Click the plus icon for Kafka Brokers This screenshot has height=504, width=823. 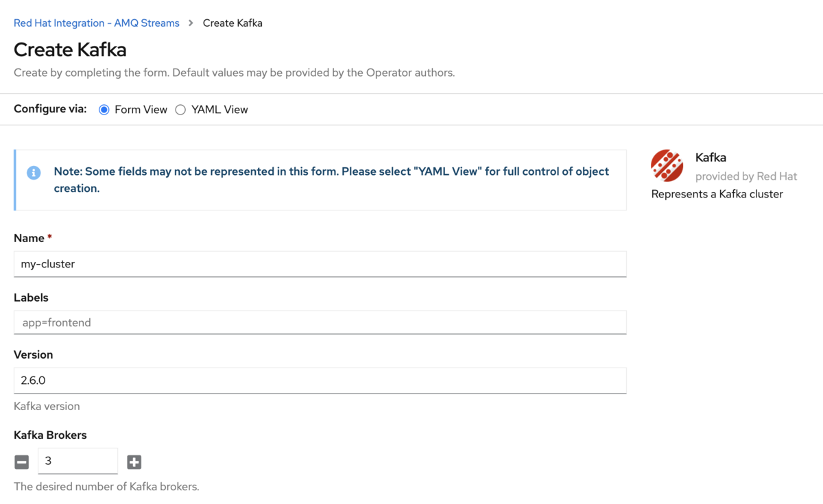134,462
